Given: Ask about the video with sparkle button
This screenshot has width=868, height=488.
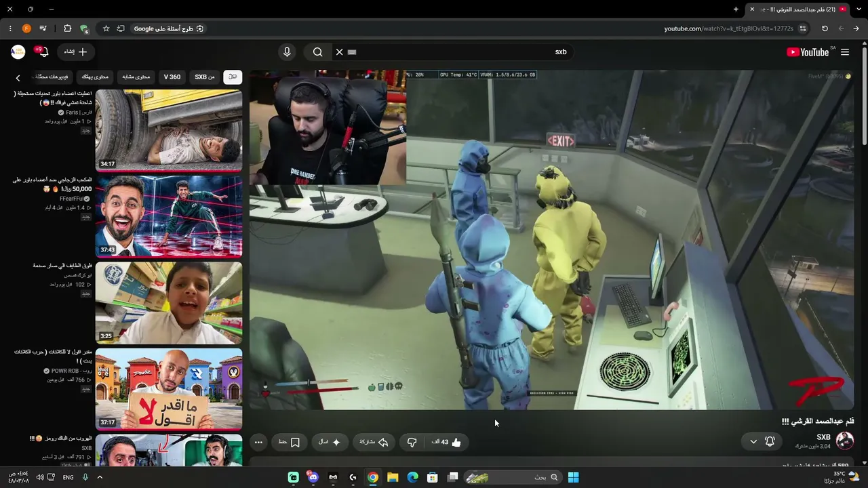Looking at the screenshot, I should pos(330,443).
